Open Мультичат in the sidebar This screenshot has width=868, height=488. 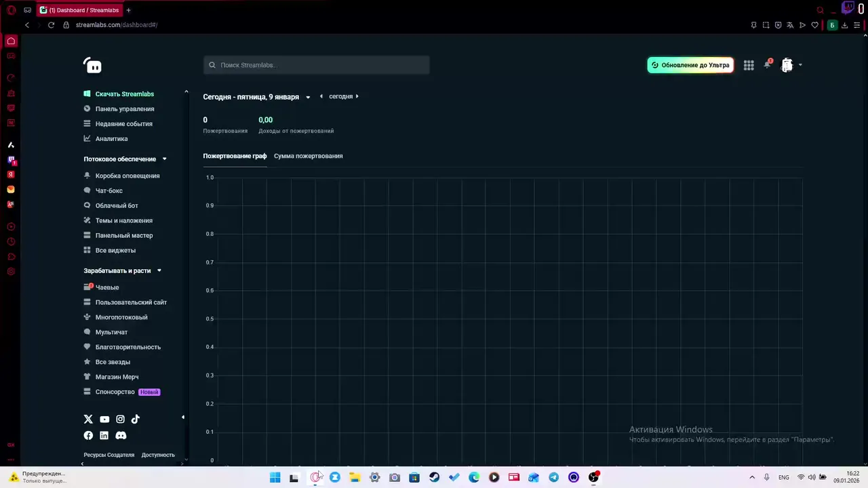click(x=106, y=332)
